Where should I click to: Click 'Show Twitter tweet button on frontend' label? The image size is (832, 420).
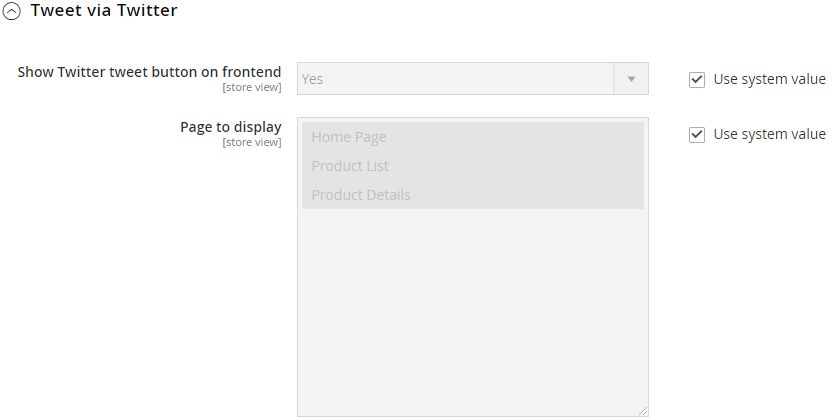149,72
